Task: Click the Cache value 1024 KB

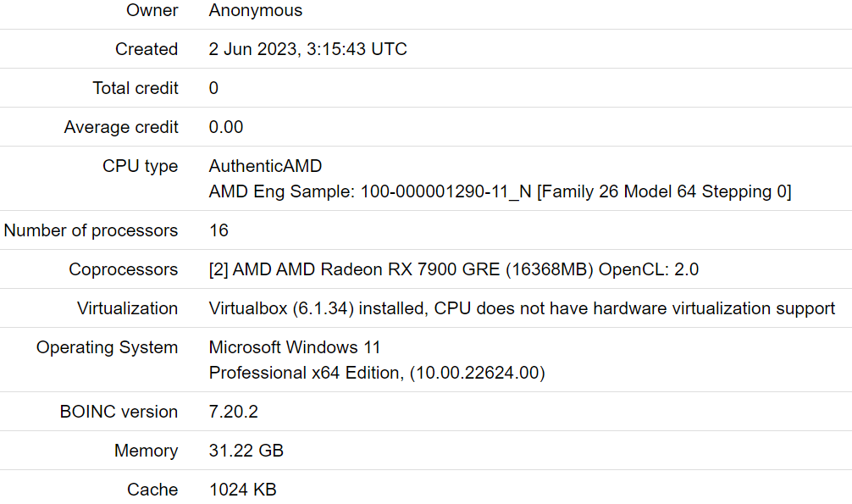Action: click(x=243, y=490)
